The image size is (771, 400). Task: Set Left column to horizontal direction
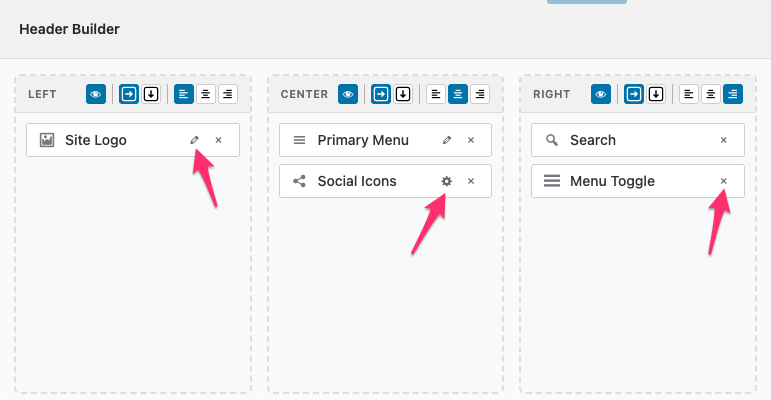coord(129,94)
